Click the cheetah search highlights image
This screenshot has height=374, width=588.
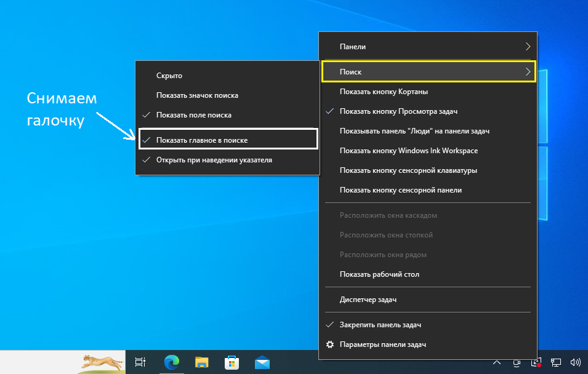point(102,363)
